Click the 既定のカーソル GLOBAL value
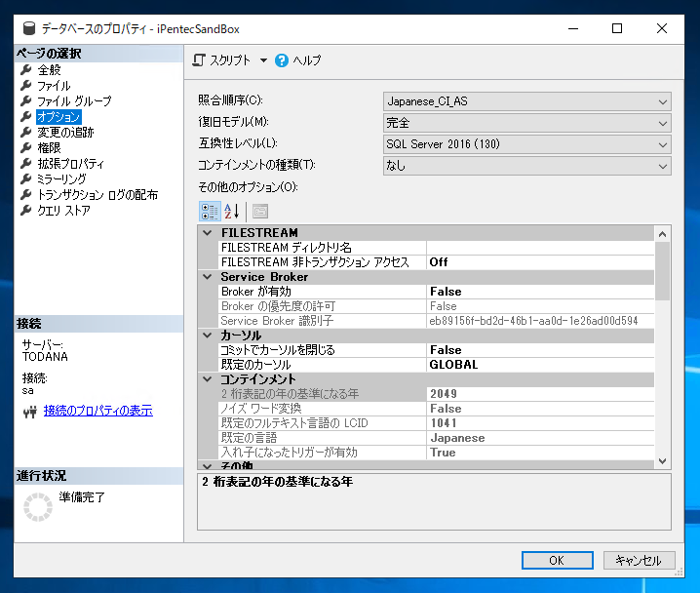This screenshot has width=700, height=593. click(x=540, y=365)
